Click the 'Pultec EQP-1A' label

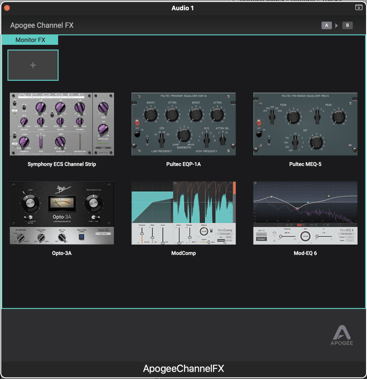point(183,164)
